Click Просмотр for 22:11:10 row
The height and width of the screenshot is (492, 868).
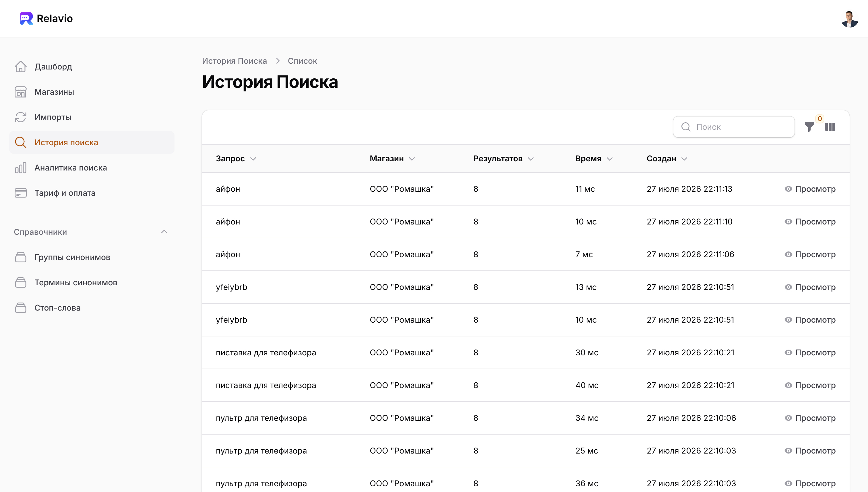(x=810, y=222)
